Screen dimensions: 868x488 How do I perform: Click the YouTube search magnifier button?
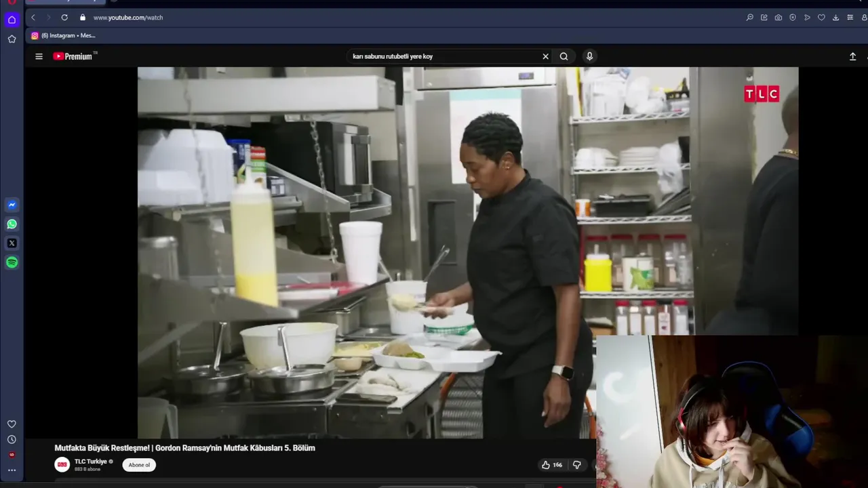pyautogui.click(x=564, y=56)
